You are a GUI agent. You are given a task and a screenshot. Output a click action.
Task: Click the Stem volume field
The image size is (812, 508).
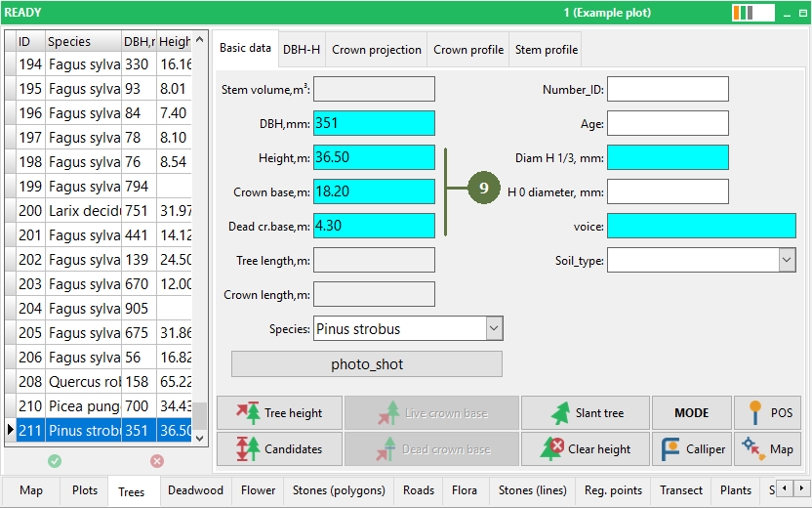[x=374, y=89]
